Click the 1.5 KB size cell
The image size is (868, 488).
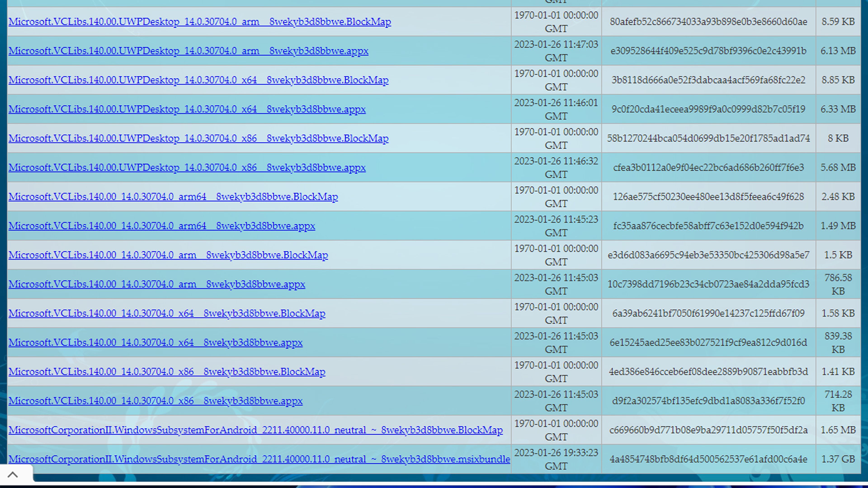[838, 255]
